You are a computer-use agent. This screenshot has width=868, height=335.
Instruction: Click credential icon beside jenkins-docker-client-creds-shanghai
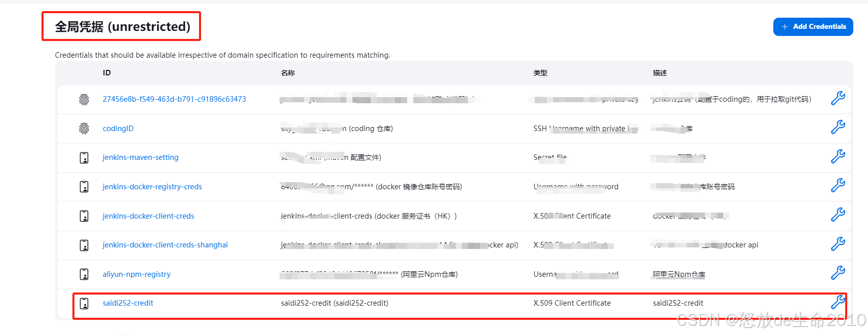click(x=84, y=245)
